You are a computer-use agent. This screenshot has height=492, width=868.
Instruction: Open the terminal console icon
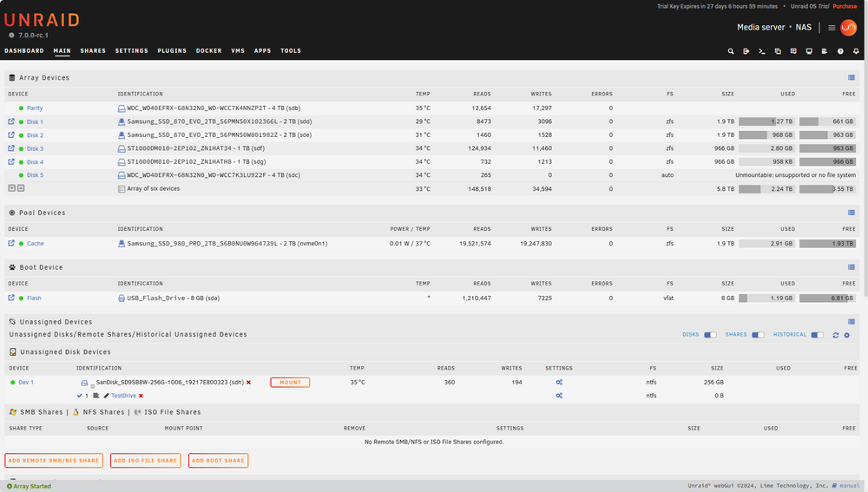(x=762, y=51)
